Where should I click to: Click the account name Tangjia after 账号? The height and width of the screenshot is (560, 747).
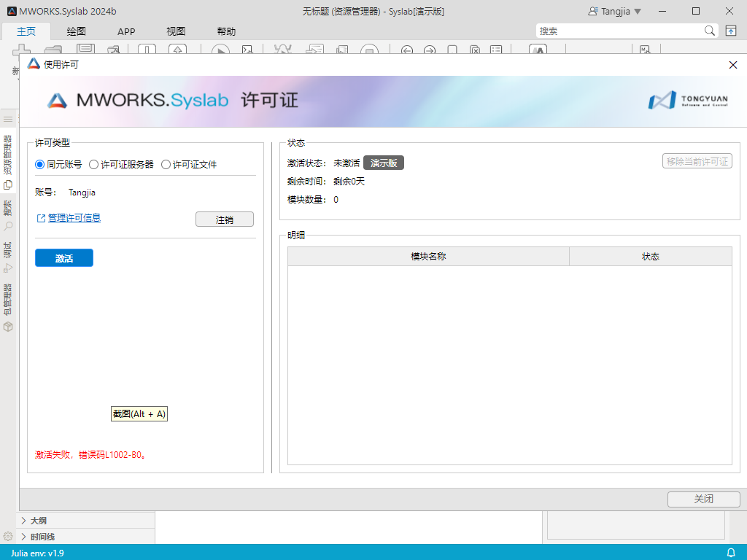[82, 192]
